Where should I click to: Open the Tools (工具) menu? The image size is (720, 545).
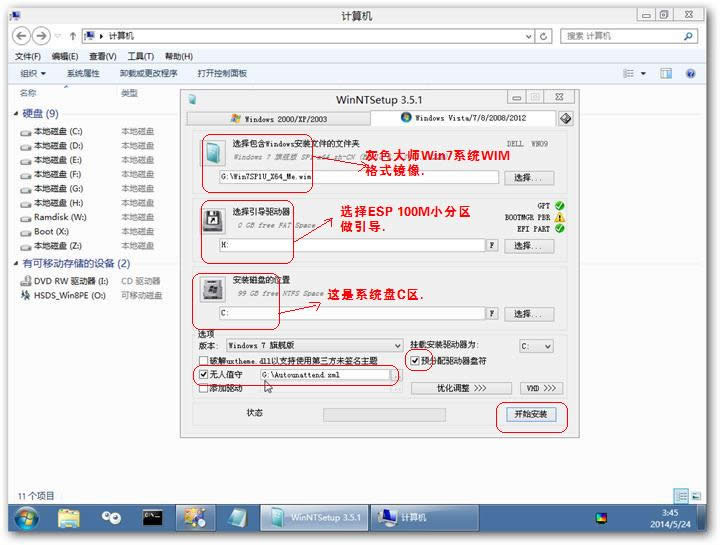(x=141, y=56)
